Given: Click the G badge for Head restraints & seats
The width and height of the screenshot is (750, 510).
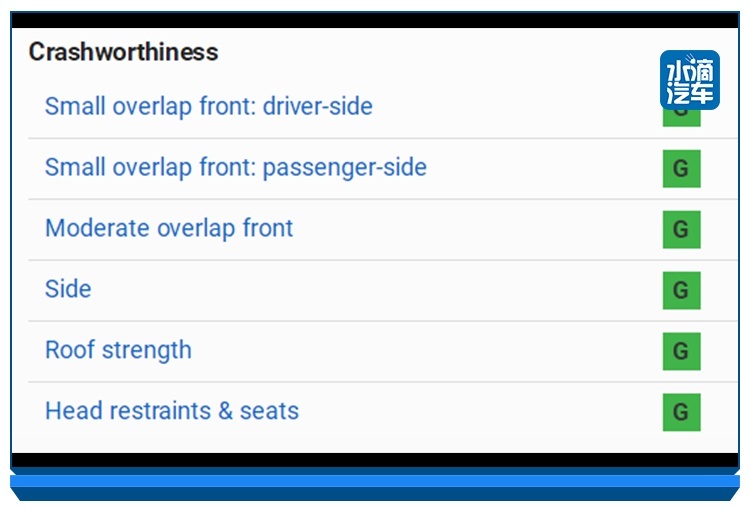Looking at the screenshot, I should (682, 412).
